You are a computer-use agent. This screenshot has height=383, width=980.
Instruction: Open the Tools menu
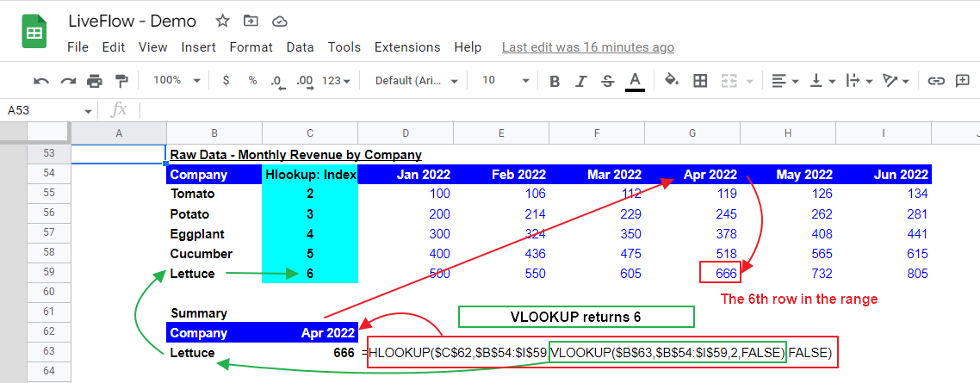tap(344, 47)
